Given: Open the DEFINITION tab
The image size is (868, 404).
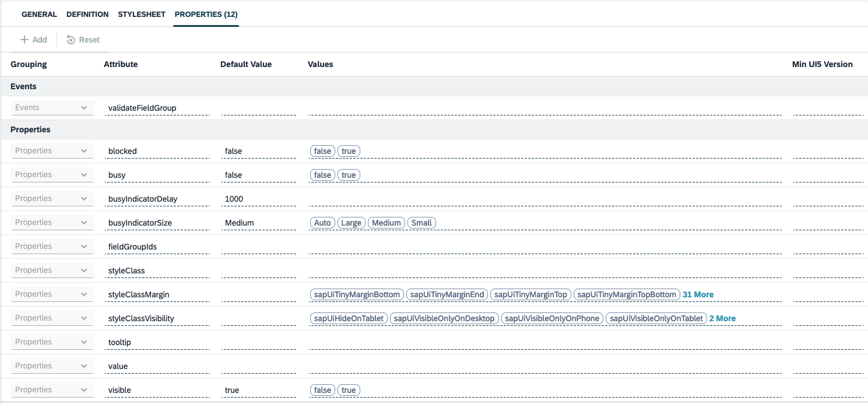Looking at the screenshot, I should pyautogui.click(x=87, y=14).
